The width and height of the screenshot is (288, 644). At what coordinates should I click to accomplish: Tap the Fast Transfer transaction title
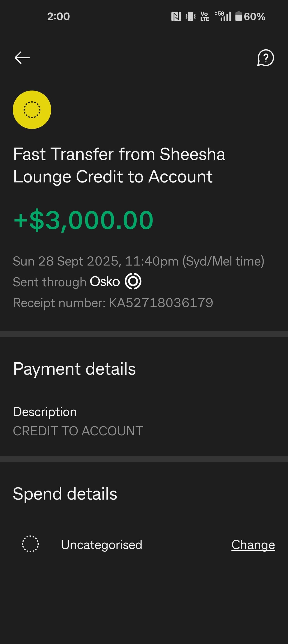[x=119, y=165]
